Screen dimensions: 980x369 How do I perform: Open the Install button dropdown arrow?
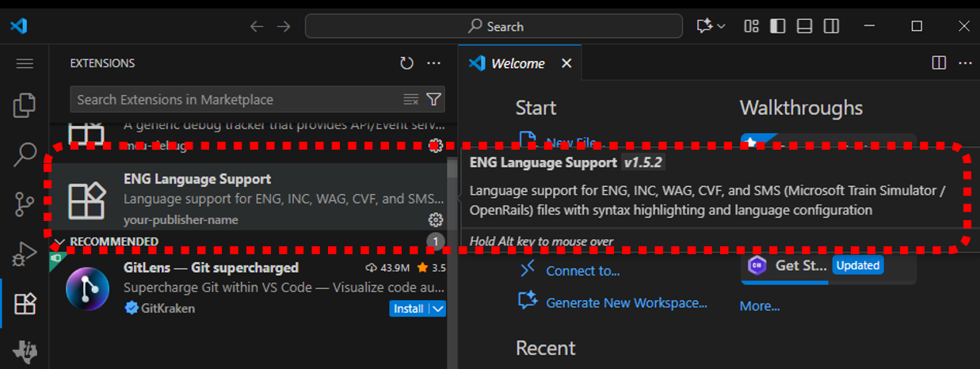(437, 309)
